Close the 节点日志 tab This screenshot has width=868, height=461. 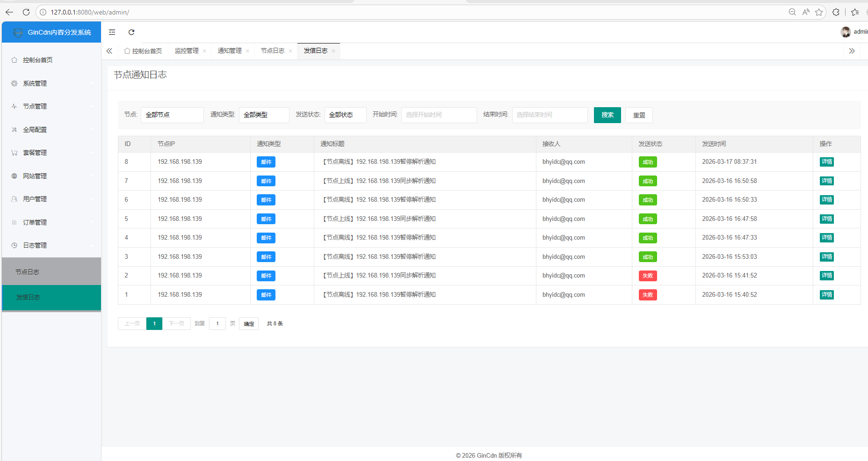[290, 51]
